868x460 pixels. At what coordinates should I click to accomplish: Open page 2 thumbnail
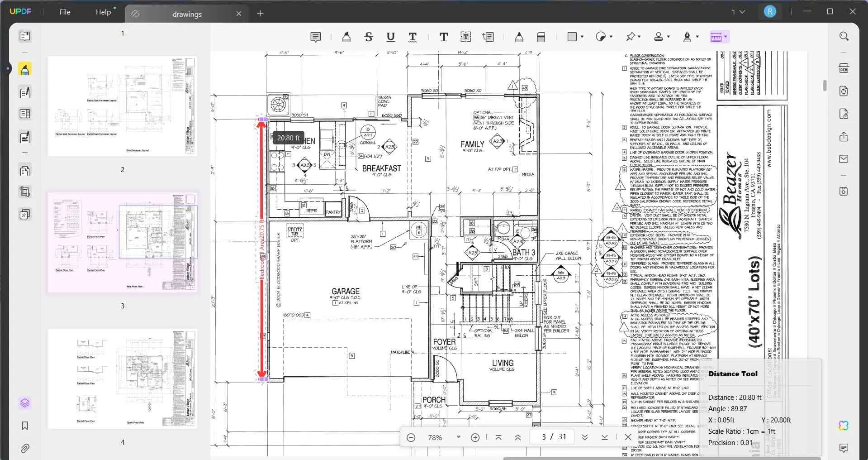(123, 106)
